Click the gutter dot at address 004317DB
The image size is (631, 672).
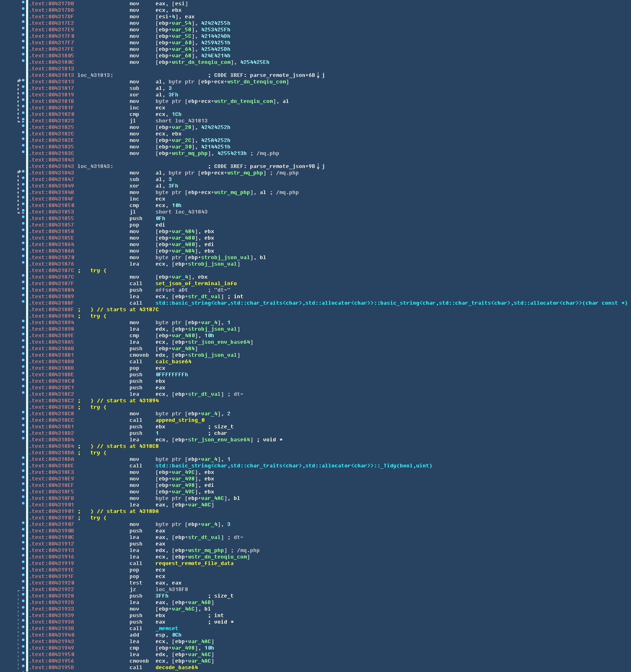pos(24,4)
